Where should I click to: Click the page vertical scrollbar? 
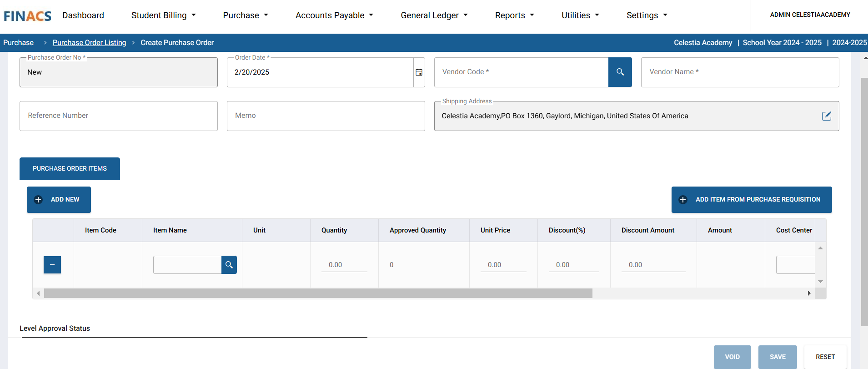(x=864, y=202)
